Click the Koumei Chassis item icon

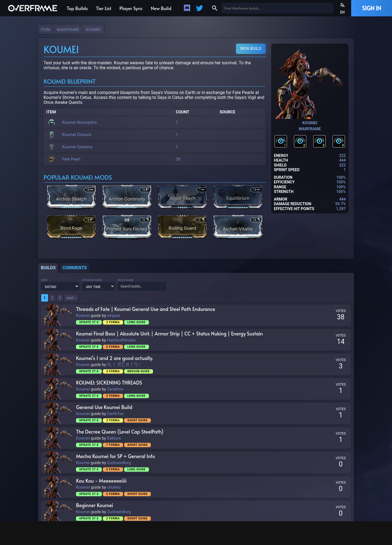pos(52,135)
